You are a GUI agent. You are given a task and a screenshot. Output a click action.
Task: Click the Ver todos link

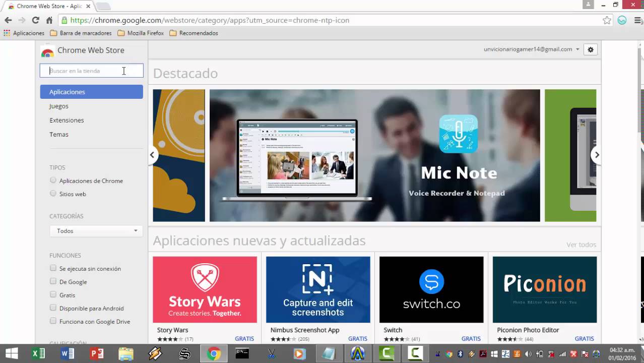click(x=581, y=245)
